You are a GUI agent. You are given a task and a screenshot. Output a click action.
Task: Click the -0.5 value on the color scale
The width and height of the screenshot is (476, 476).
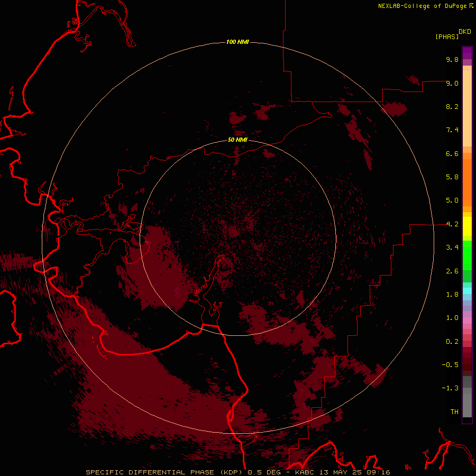(x=450, y=365)
